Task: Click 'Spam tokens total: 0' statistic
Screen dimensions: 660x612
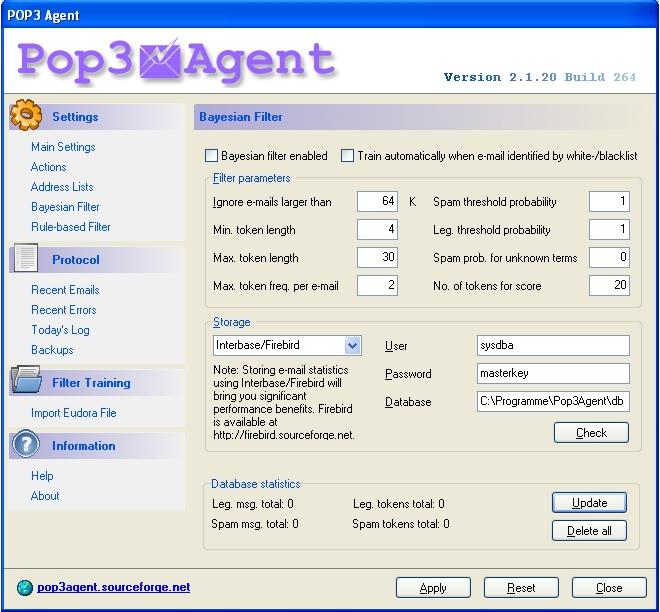Action: 401,524
